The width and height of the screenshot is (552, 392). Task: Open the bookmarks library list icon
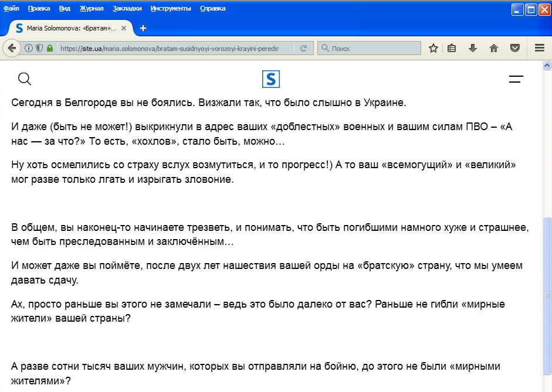(x=452, y=48)
